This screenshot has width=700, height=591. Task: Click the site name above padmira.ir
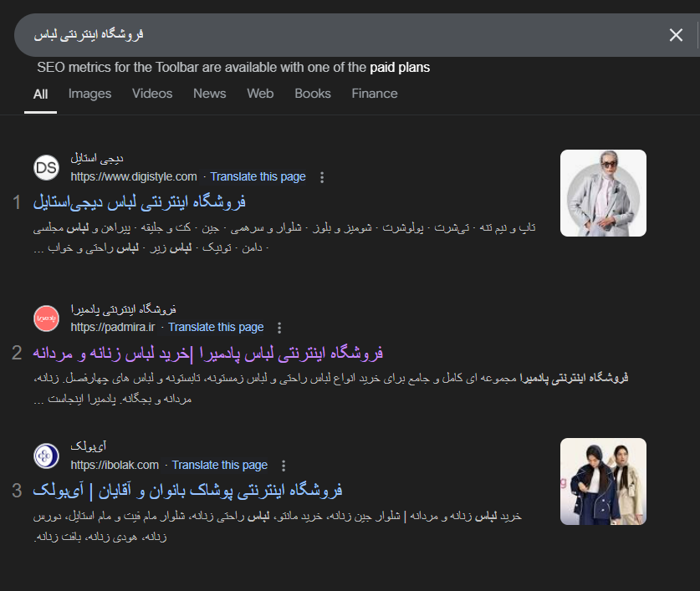coord(123,309)
